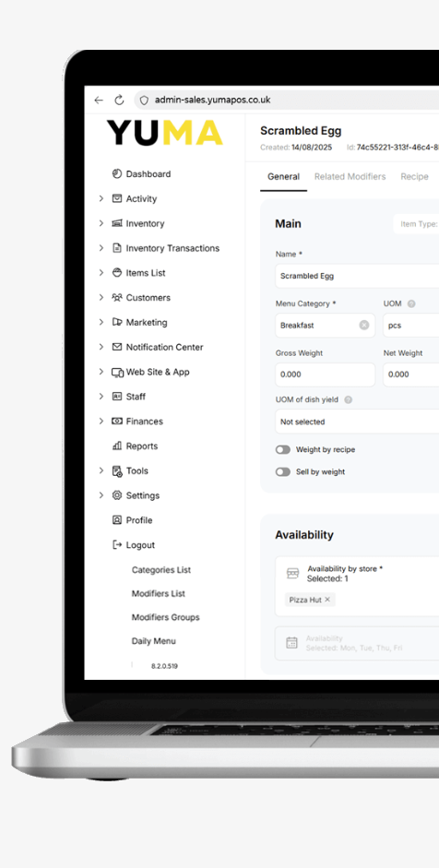Click the Settings gear icon

117,495
